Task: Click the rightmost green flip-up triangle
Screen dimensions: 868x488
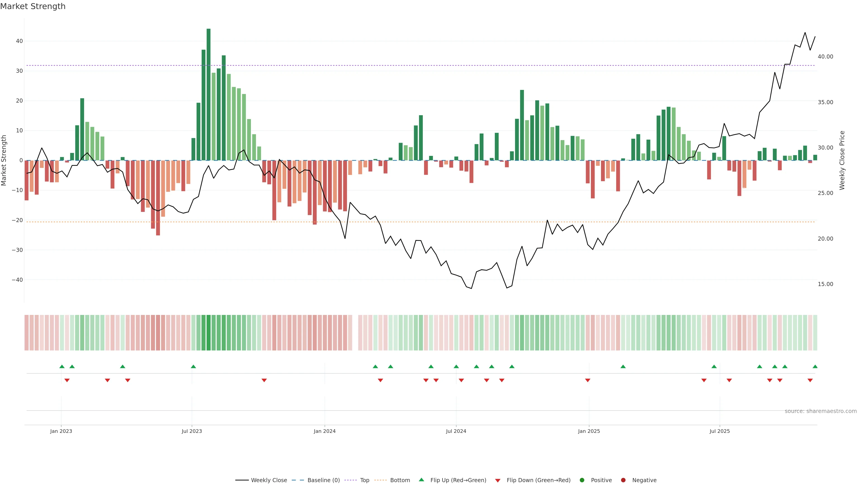Action: pos(815,366)
